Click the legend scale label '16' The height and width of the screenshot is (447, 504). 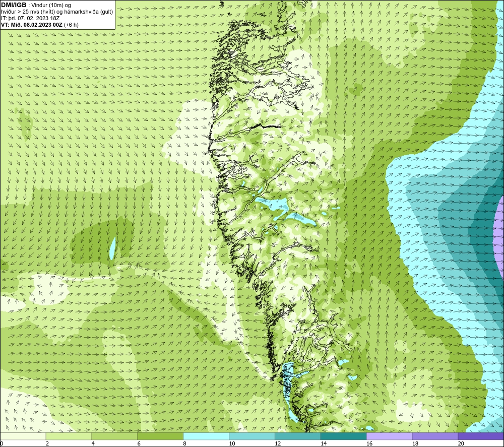(x=369, y=444)
